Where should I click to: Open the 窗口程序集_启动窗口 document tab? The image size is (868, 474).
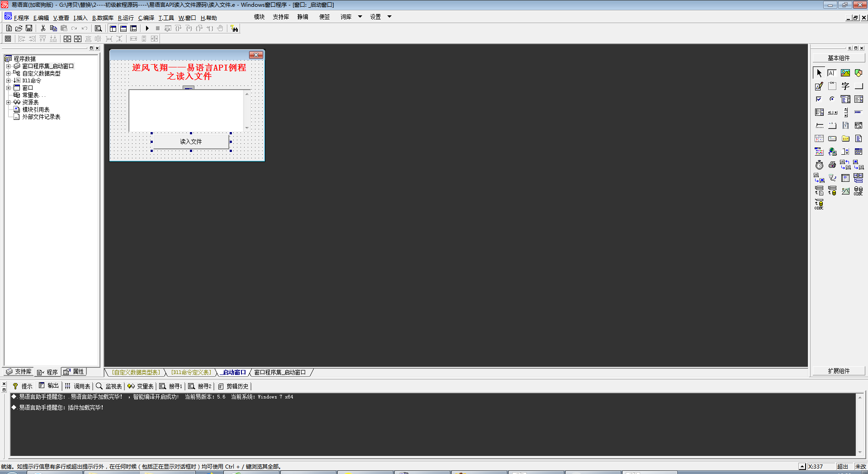(280, 373)
